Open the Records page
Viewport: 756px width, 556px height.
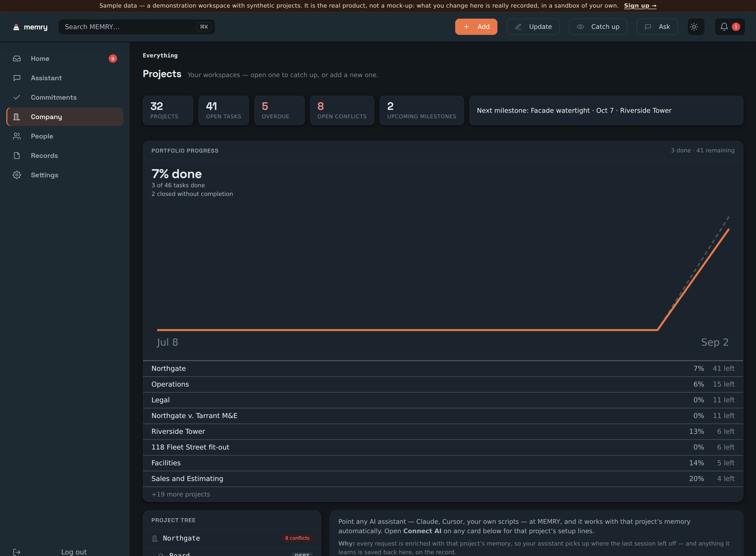pos(65,156)
